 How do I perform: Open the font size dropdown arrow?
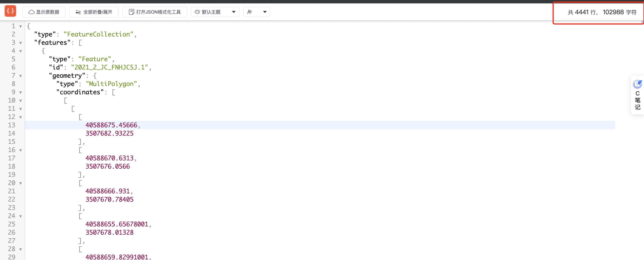(x=265, y=12)
